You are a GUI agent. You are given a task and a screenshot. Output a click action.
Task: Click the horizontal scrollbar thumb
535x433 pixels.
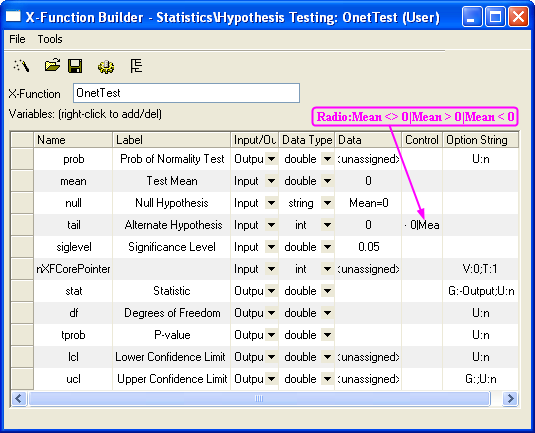(259, 399)
